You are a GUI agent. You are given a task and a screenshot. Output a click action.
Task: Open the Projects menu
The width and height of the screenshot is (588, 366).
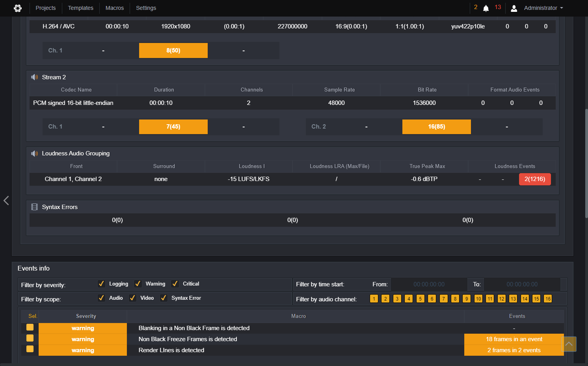pos(46,8)
